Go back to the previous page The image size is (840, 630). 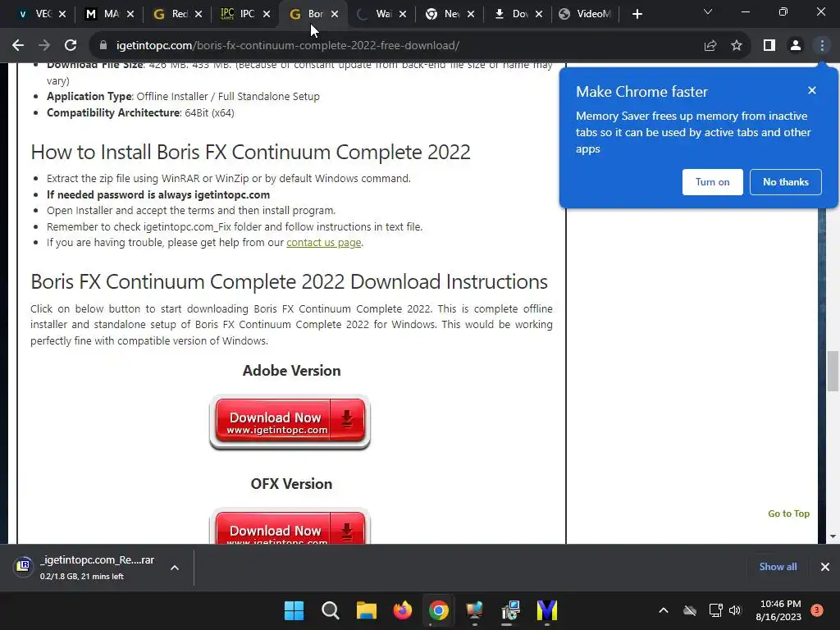click(x=18, y=46)
